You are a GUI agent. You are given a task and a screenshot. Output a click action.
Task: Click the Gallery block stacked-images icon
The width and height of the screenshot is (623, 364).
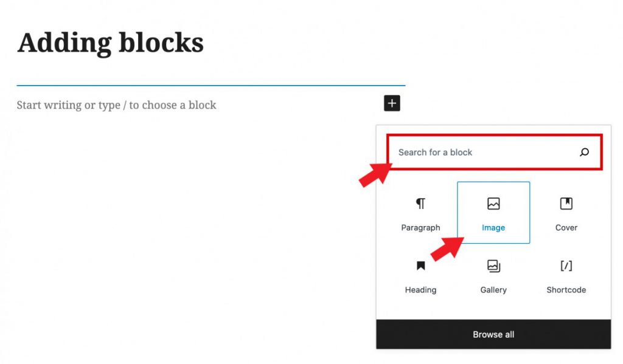point(493,266)
